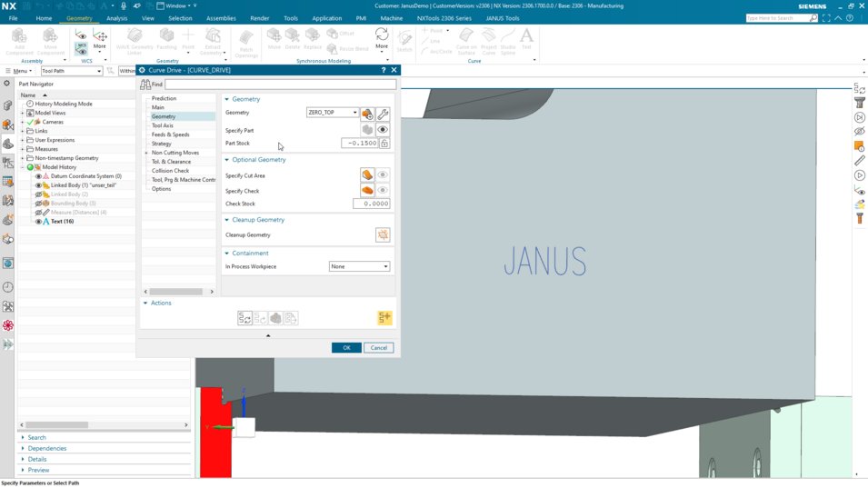Hide the Linked Body (1) item
Image resolution: width=868 pixels, height=488 pixels.
(x=39, y=185)
